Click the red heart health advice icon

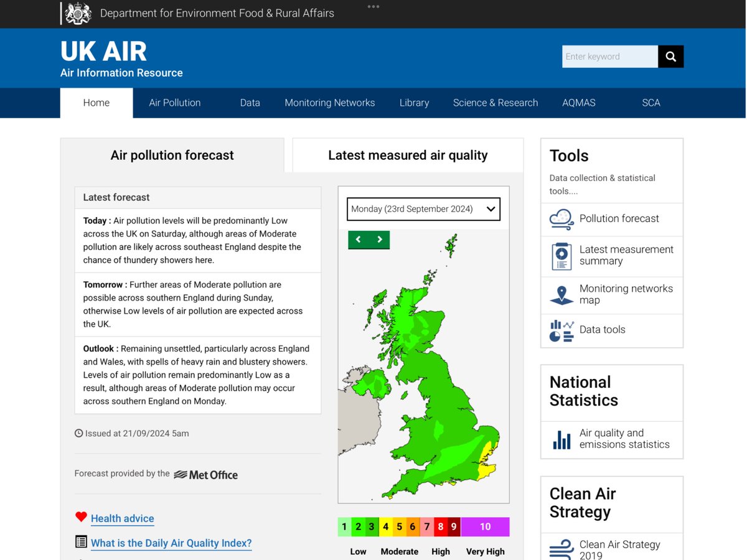81,516
